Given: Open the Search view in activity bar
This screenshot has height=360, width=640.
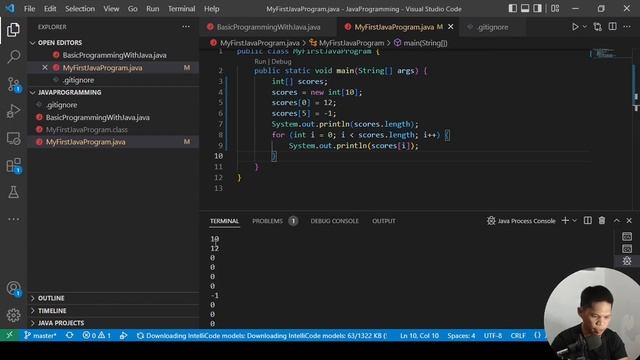Looking at the screenshot, I should (x=13, y=56).
